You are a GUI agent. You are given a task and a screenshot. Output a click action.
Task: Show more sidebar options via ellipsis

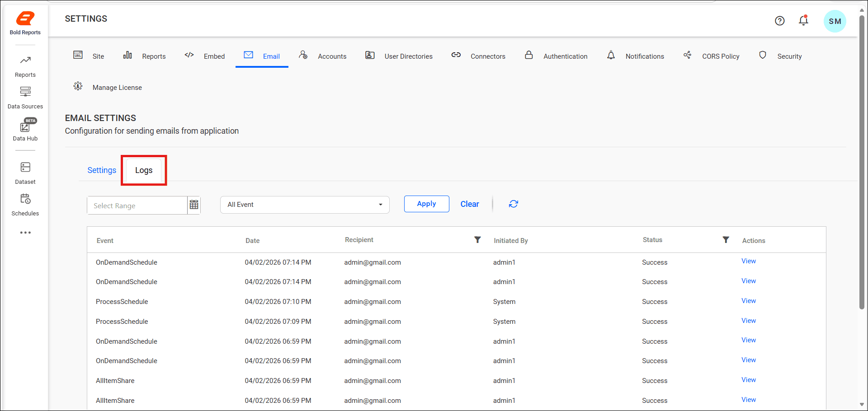pyautogui.click(x=25, y=233)
